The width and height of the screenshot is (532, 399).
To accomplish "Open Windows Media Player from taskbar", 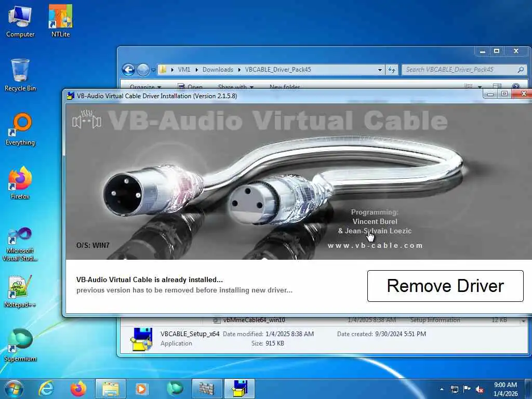I will tap(141, 389).
